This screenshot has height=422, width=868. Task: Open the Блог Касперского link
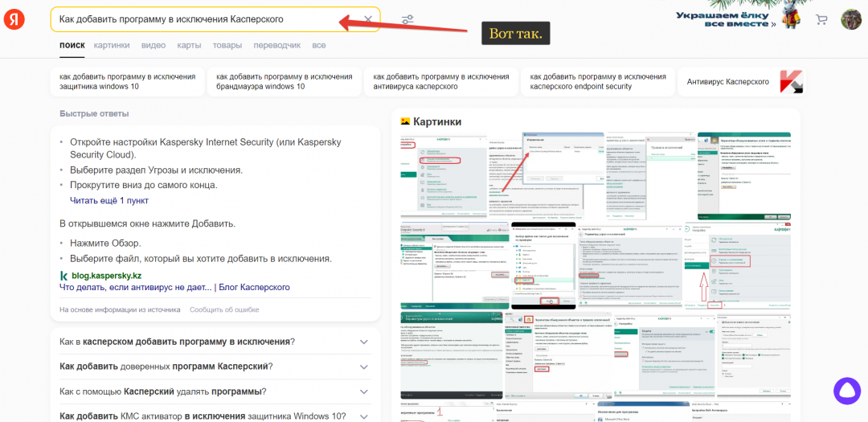(254, 288)
